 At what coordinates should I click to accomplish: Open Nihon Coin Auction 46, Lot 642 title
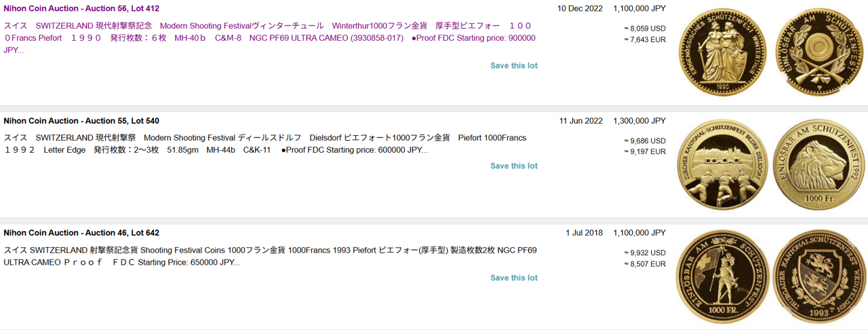[x=81, y=233]
